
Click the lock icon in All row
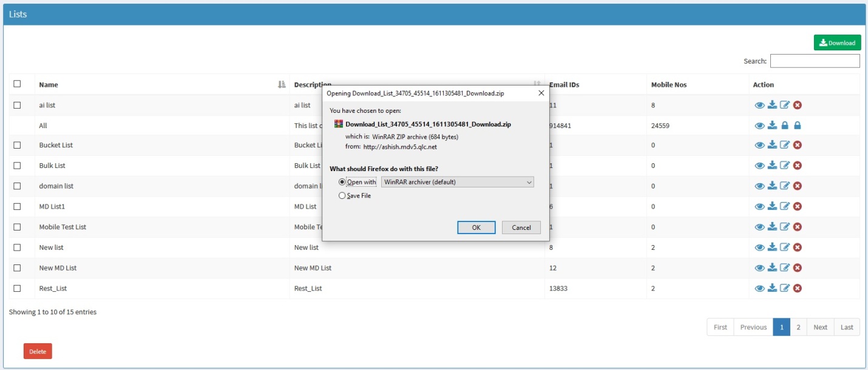(785, 126)
